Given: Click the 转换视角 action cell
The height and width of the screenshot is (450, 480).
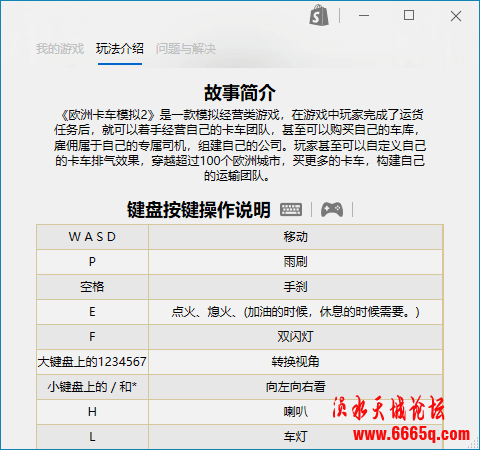Looking at the screenshot, I should click(x=295, y=362).
